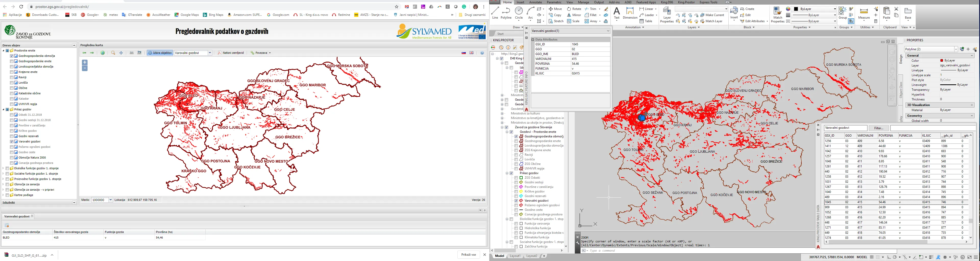Open Layer Properties manager
The height and width of the screenshot is (261, 980).
point(667,15)
